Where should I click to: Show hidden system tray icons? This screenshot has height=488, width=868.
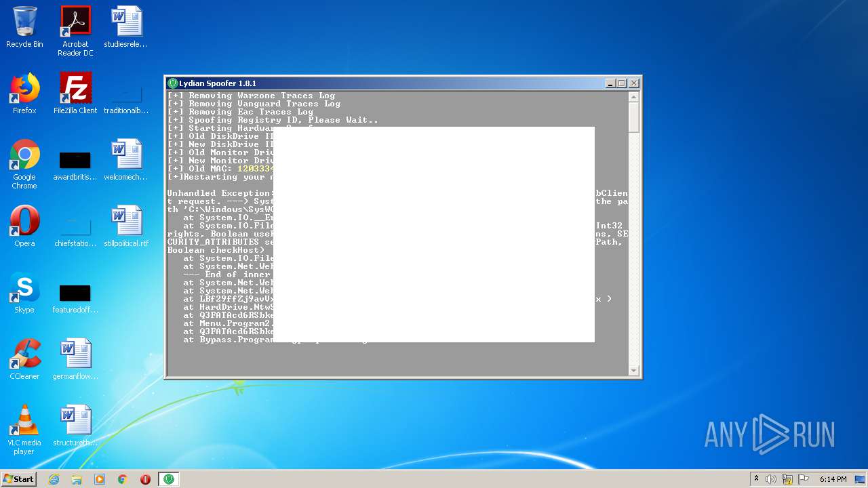click(x=756, y=479)
